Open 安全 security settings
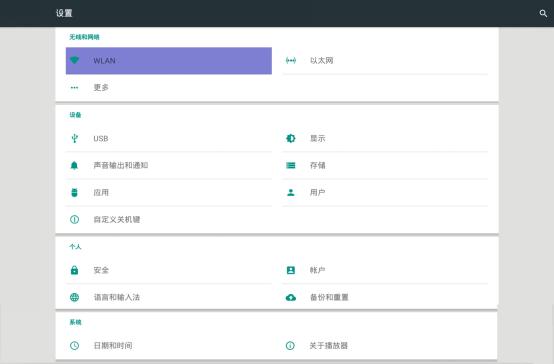554x364 pixels. coord(169,270)
